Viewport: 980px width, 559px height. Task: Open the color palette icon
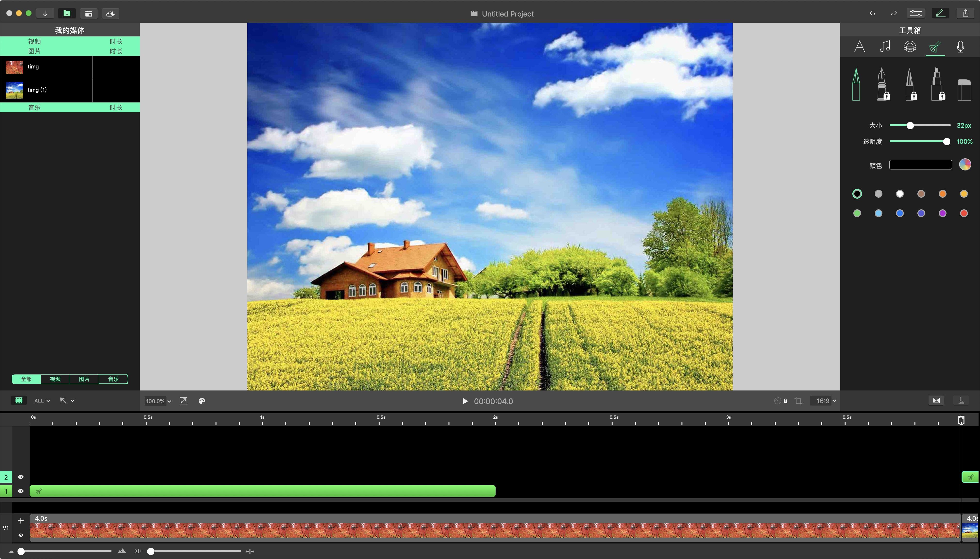pos(202,401)
